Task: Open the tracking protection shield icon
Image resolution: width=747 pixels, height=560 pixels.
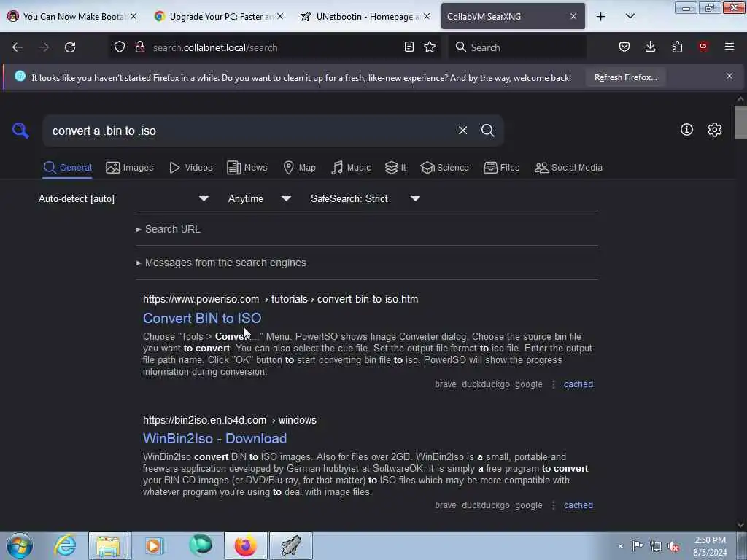Action: coord(120,47)
